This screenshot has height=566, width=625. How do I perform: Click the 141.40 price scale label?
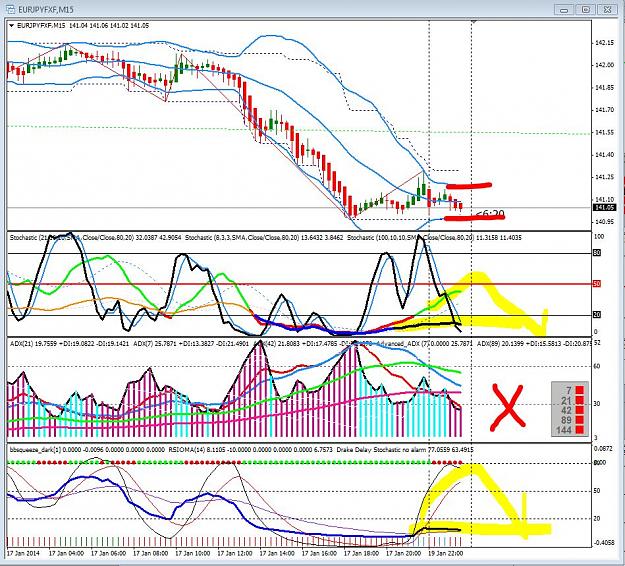point(604,155)
